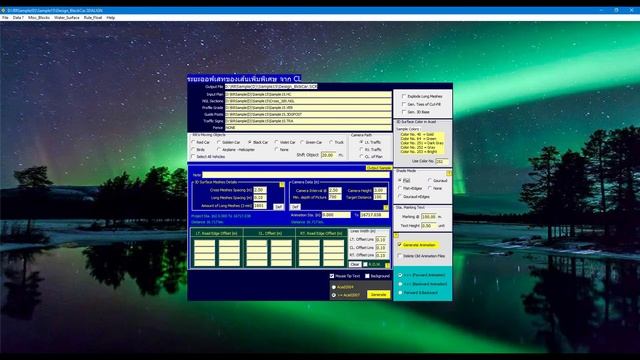This screenshot has width=640, height=360.
Task: Open the Help menu
Action: 111,18
